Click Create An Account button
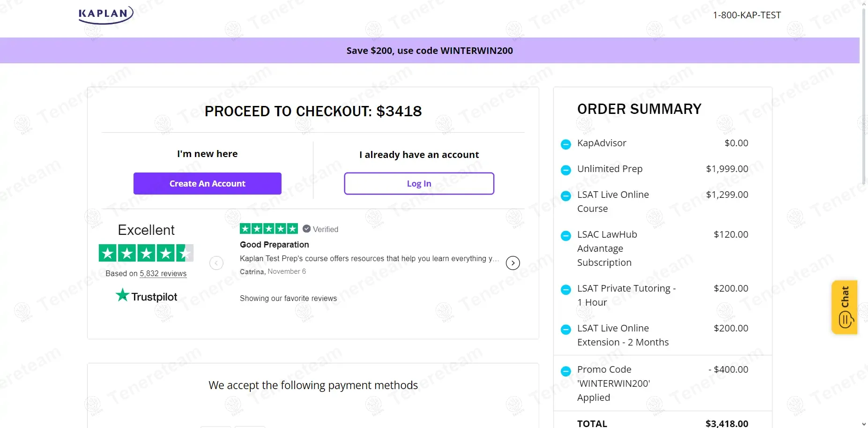This screenshot has height=428, width=868. coord(207,183)
